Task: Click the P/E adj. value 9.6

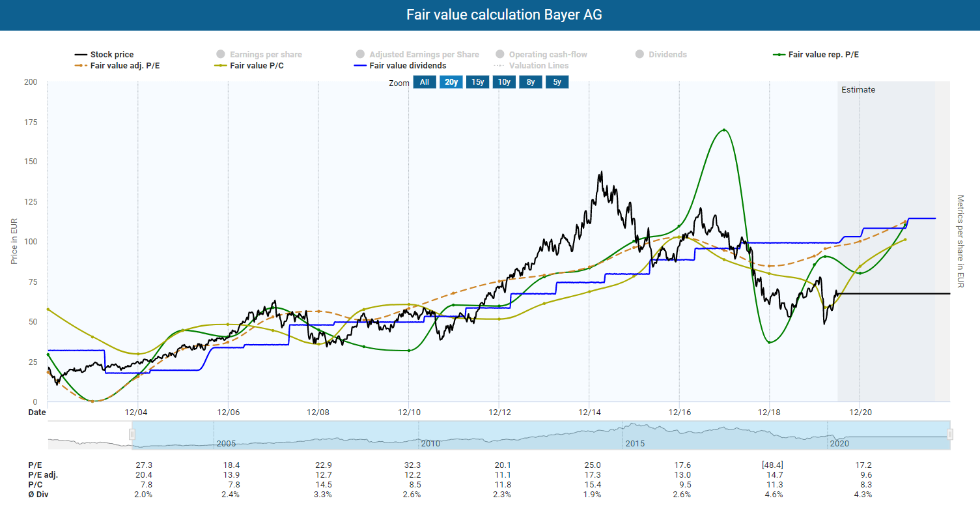Action: [x=865, y=475]
